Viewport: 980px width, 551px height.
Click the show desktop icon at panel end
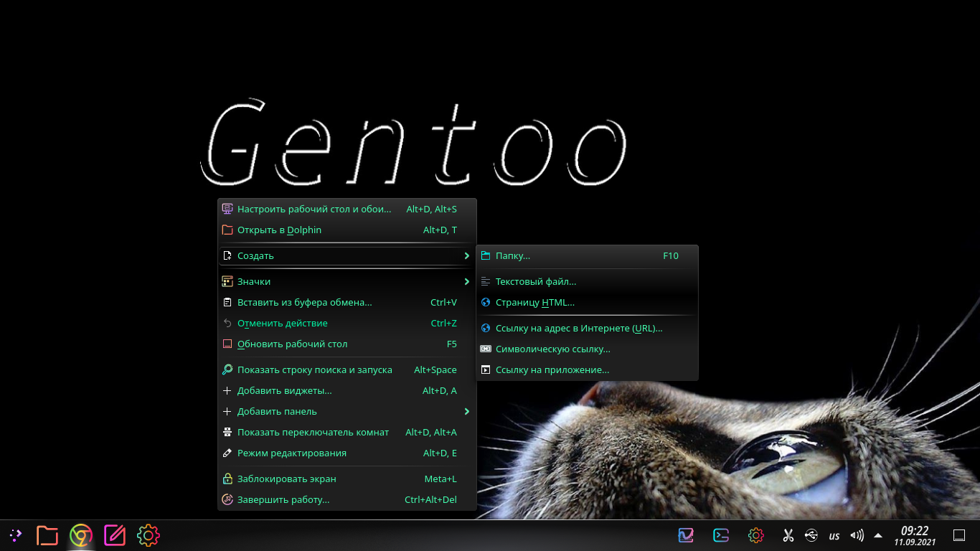[958, 535]
